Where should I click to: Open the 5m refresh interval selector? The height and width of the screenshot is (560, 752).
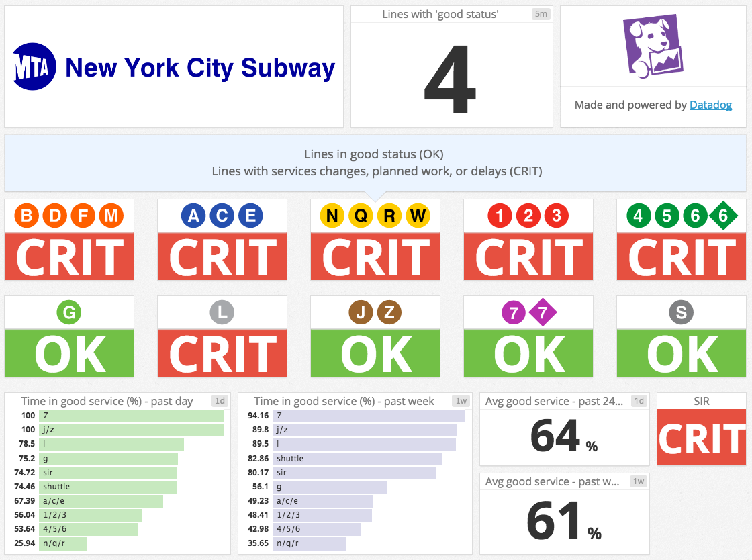tap(542, 13)
